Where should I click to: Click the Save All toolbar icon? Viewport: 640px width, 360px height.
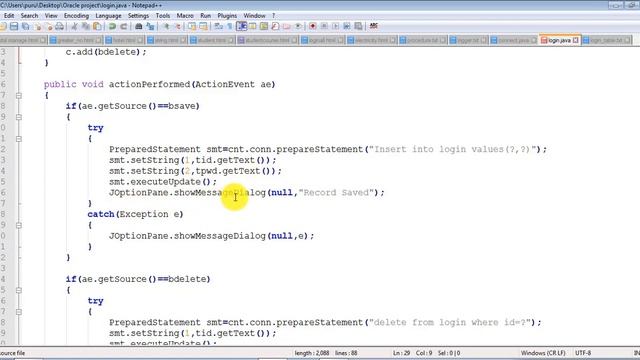coord(25,27)
